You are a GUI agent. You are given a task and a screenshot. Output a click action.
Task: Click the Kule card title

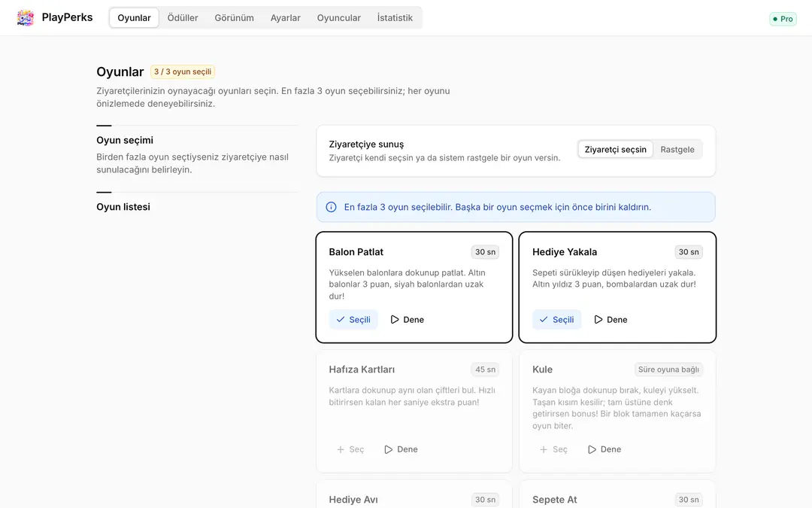[x=542, y=370]
